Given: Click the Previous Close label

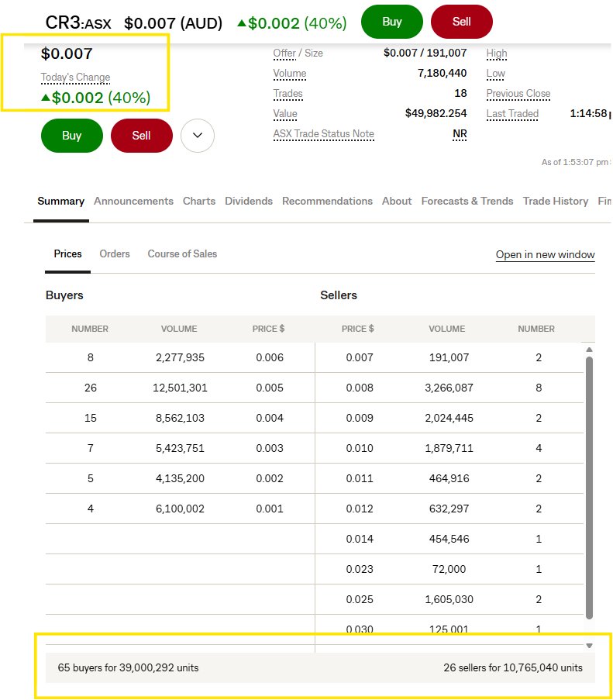Looking at the screenshot, I should [518, 94].
